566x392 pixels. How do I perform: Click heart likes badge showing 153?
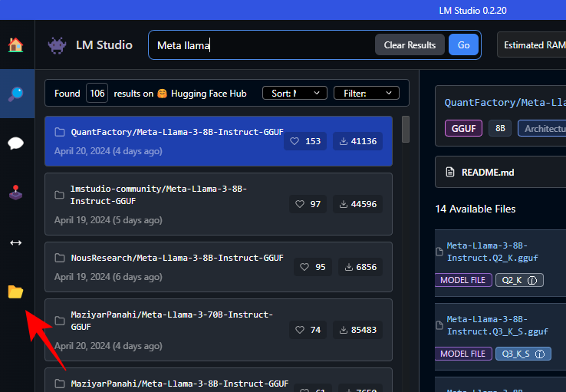click(x=305, y=141)
